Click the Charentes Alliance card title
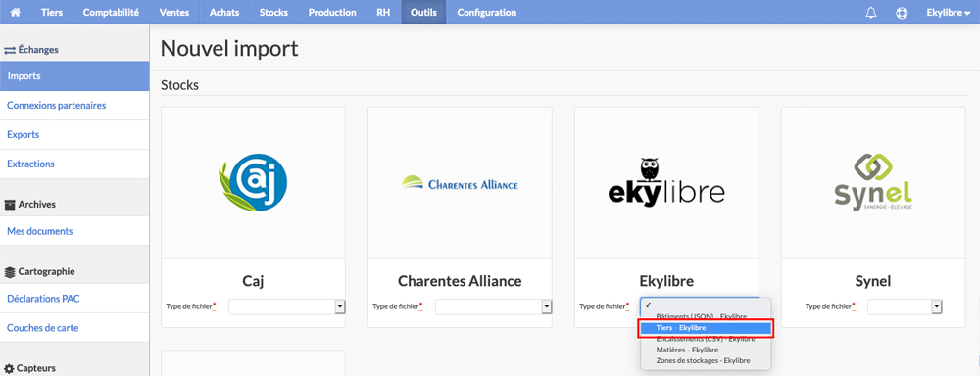 [460, 281]
